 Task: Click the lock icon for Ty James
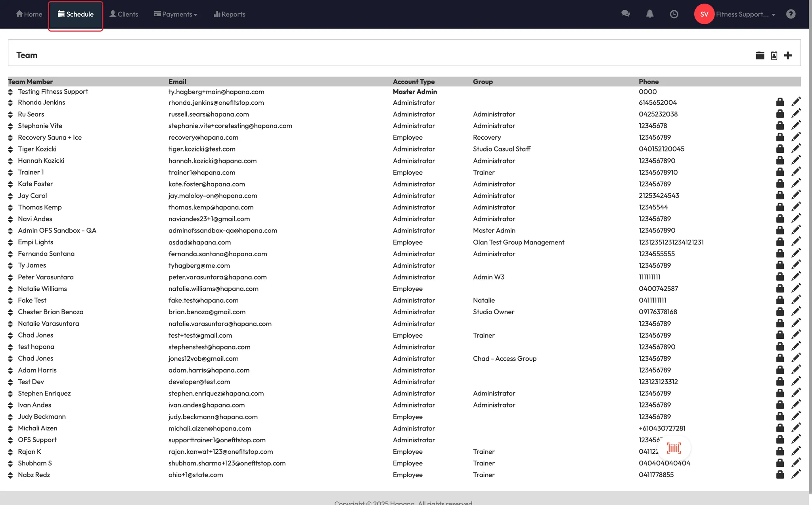780,265
